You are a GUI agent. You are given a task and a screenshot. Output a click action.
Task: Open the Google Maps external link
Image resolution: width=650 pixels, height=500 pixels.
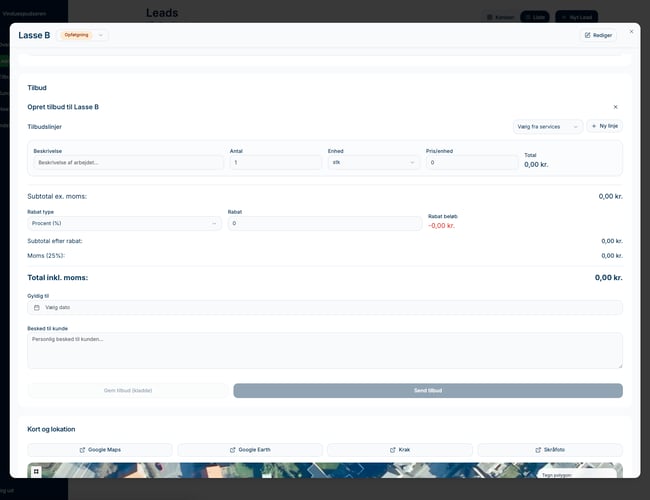(100, 450)
